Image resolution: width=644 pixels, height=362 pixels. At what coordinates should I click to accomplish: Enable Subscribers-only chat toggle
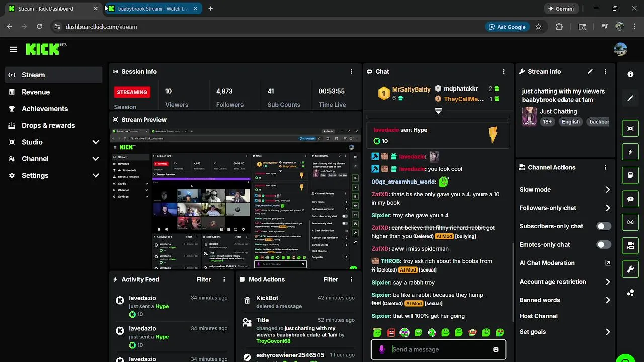604,226
